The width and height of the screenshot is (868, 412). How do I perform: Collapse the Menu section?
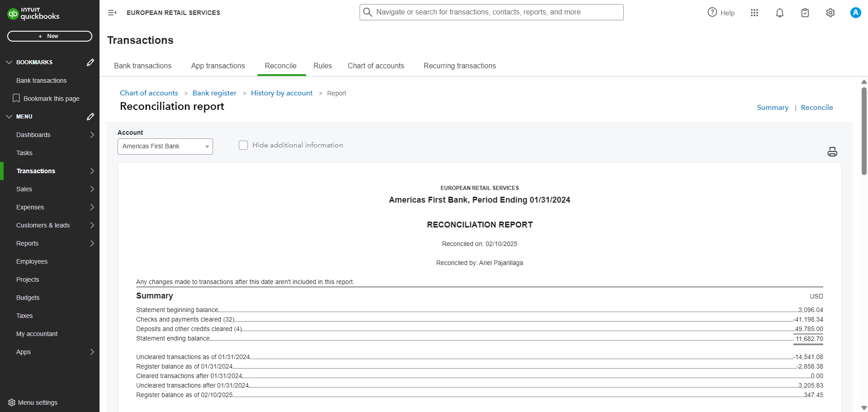click(x=9, y=117)
